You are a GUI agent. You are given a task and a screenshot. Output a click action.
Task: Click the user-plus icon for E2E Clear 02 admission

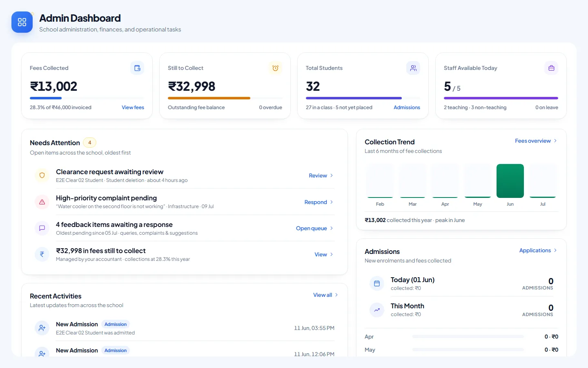coord(42,328)
